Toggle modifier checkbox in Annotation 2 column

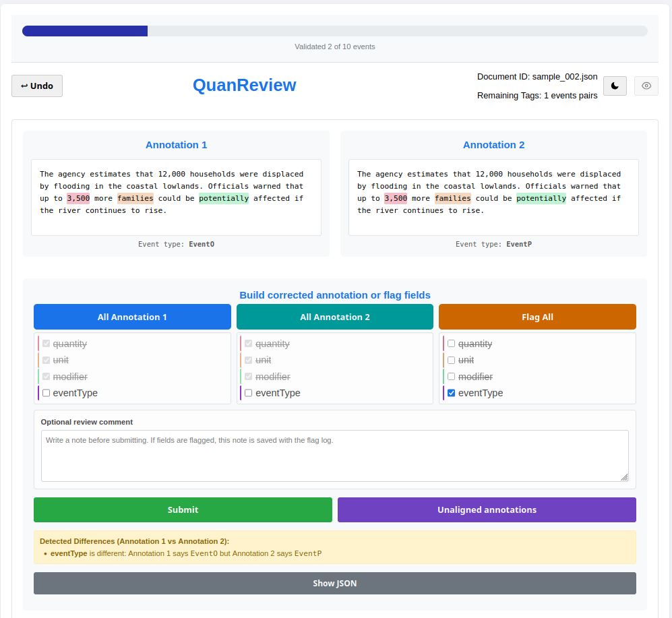click(249, 377)
